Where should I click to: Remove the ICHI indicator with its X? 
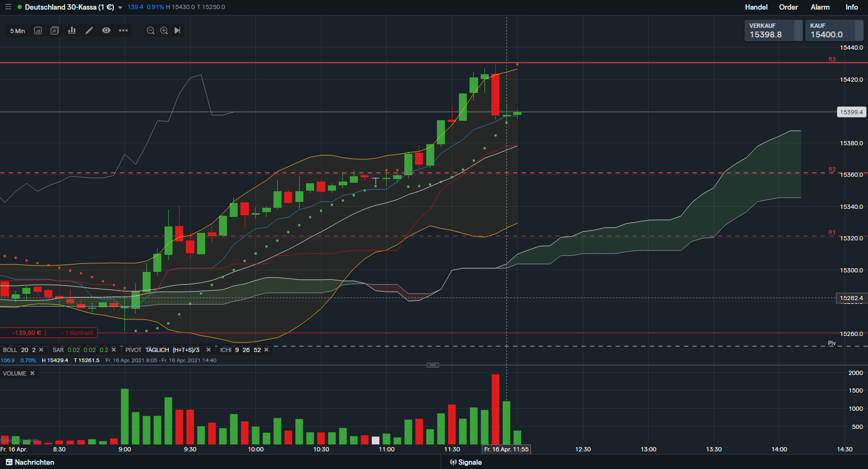click(x=266, y=350)
